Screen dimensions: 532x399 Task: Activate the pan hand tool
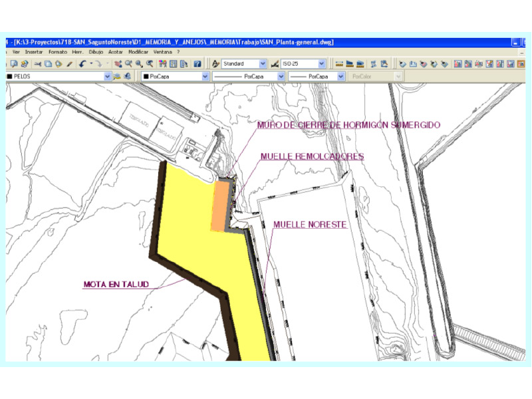pyautogui.click(x=118, y=64)
